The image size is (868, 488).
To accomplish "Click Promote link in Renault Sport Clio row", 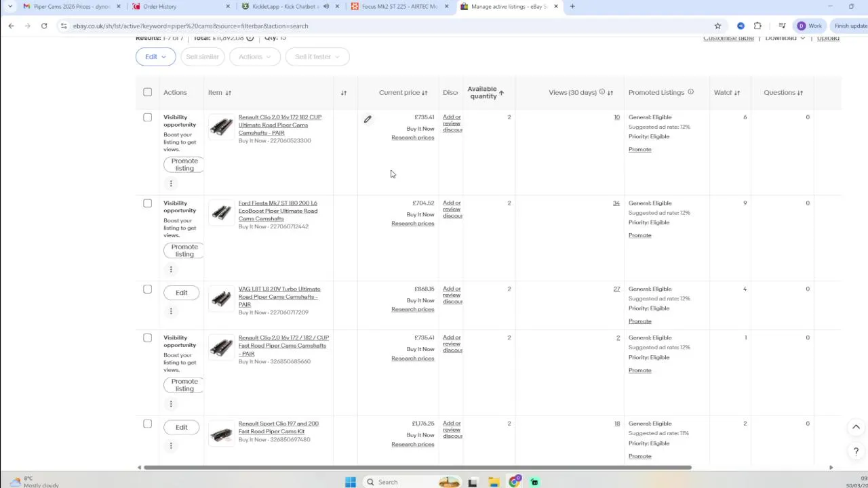I will tap(639, 456).
